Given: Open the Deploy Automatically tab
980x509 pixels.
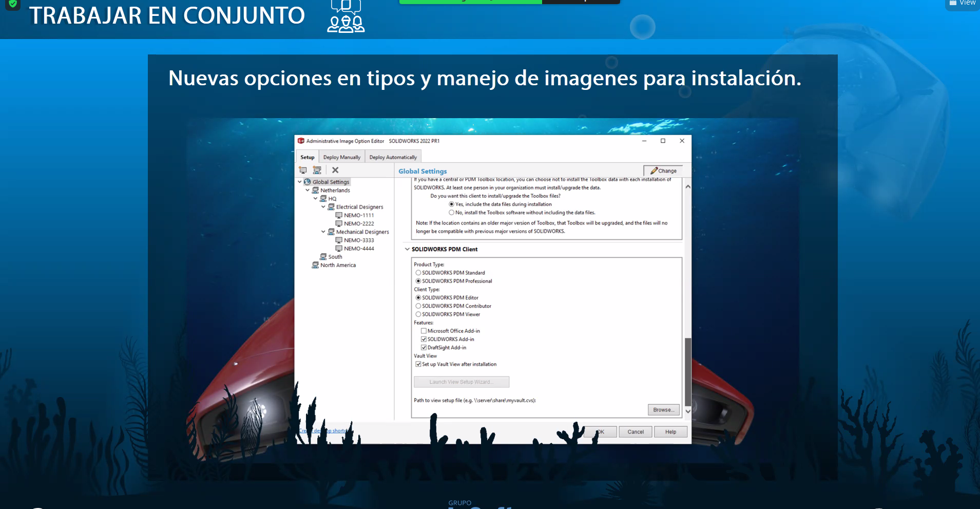Looking at the screenshot, I should tap(393, 157).
